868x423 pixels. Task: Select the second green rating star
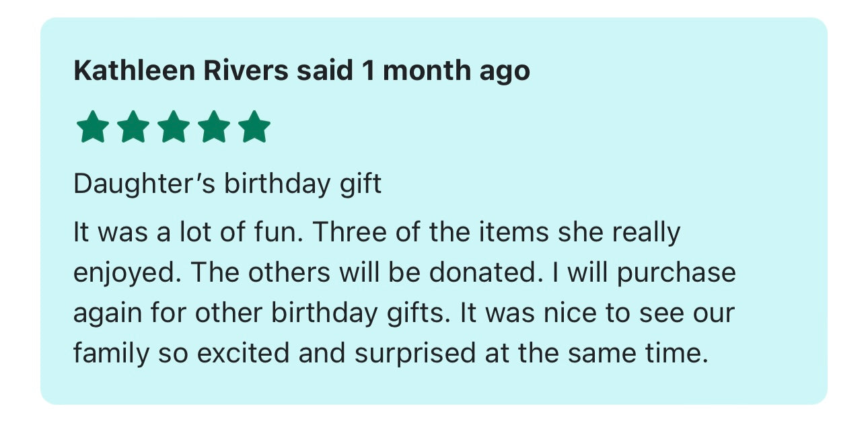pyautogui.click(x=133, y=128)
